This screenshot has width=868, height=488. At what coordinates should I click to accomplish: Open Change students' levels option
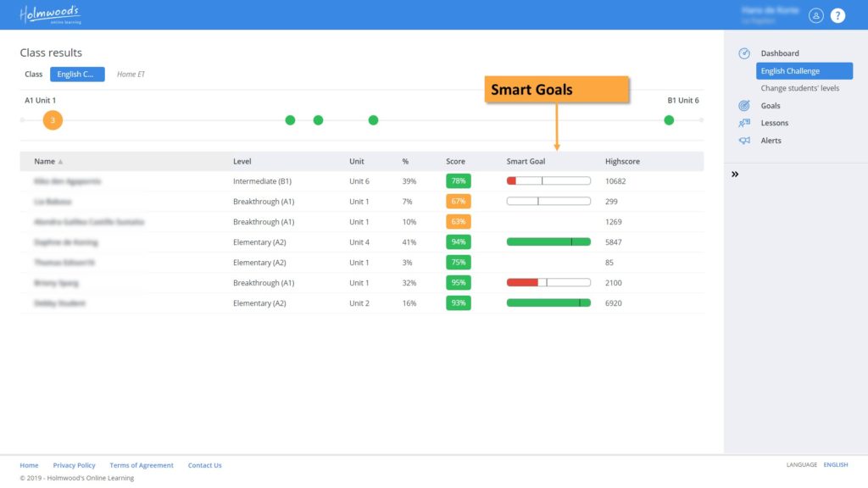799,87
